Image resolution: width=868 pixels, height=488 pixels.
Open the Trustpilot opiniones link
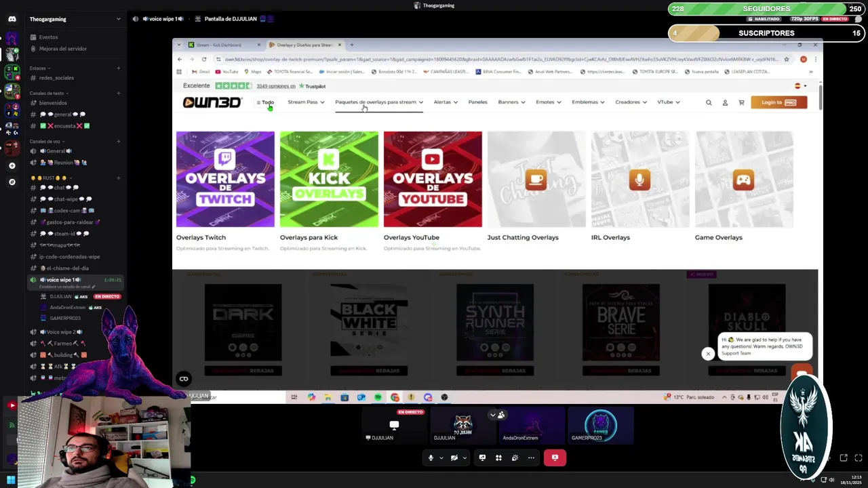pyautogui.click(x=275, y=86)
